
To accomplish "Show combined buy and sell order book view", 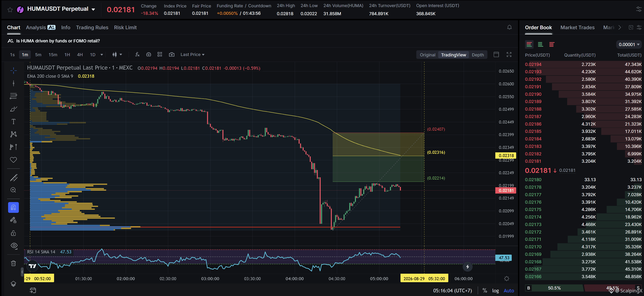I will pos(529,45).
